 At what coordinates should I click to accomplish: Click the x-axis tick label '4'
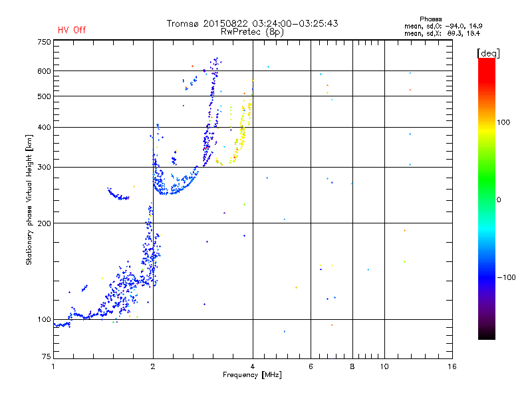[x=253, y=366]
